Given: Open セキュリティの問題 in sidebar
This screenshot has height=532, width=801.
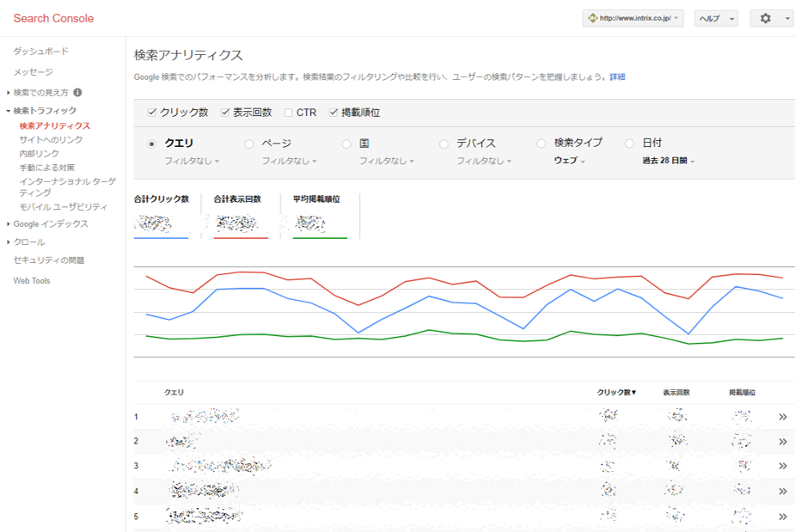Looking at the screenshot, I should (x=49, y=260).
